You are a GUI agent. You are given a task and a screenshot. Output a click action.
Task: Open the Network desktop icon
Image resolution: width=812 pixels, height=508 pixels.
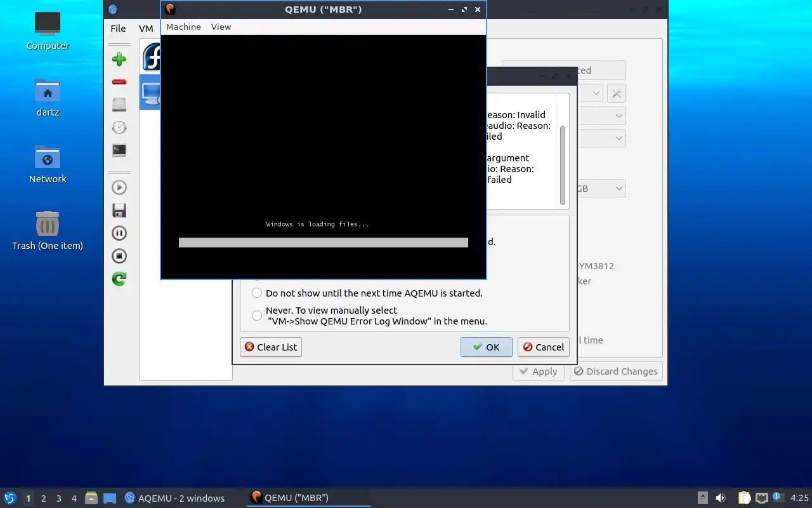[x=48, y=164]
